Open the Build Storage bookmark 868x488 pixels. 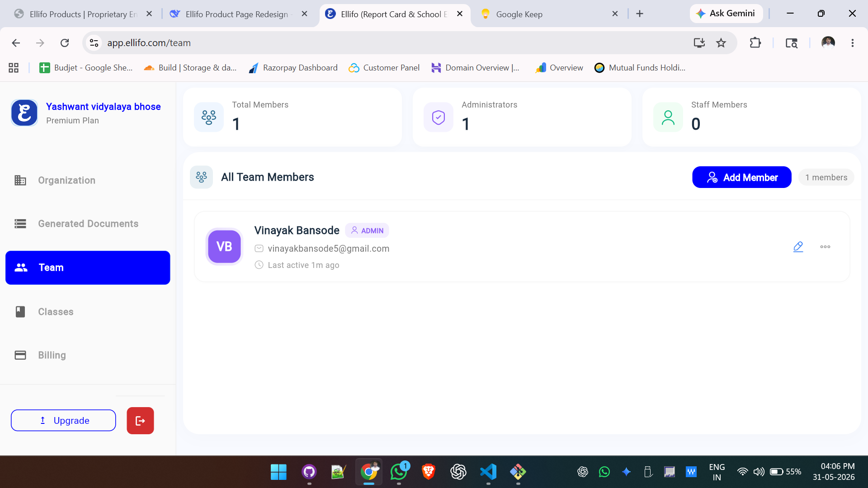click(190, 68)
